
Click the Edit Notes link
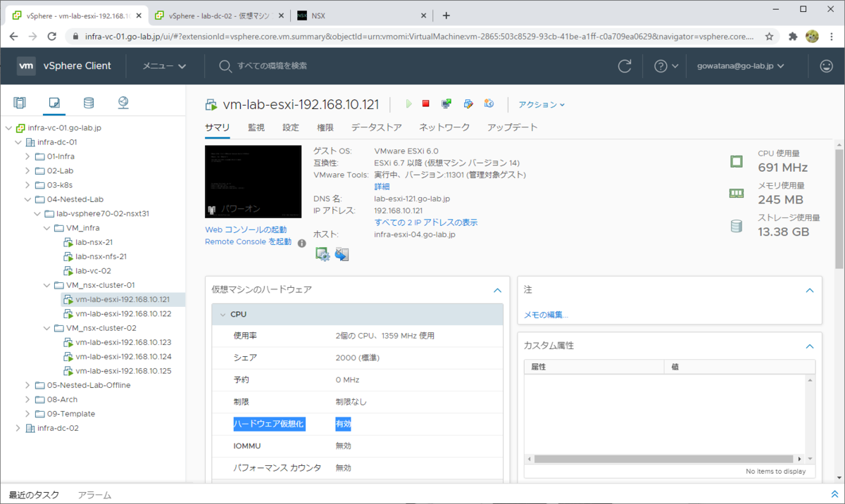(x=546, y=315)
